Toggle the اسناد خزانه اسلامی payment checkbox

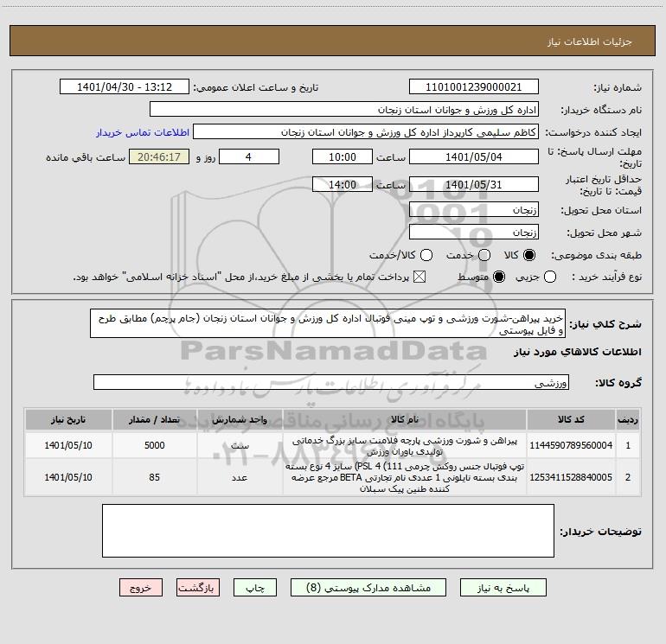pos(419,277)
